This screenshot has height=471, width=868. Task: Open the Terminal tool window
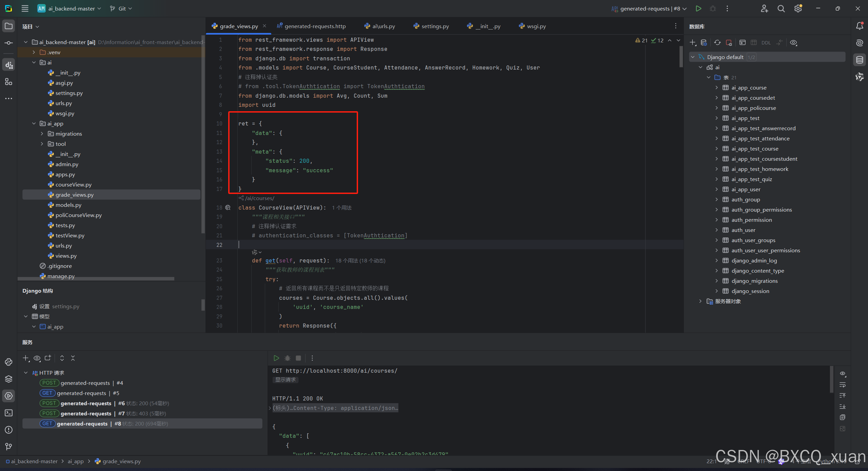pos(8,413)
